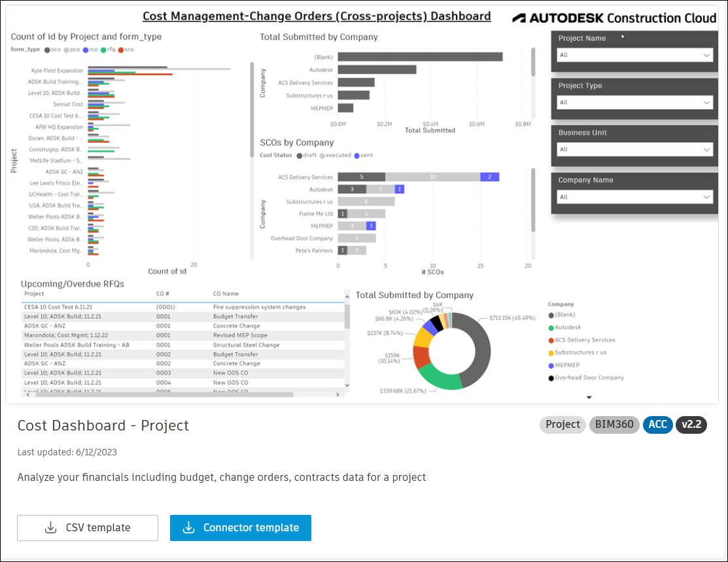Click the RFQ table scroll left arrow

click(28, 395)
